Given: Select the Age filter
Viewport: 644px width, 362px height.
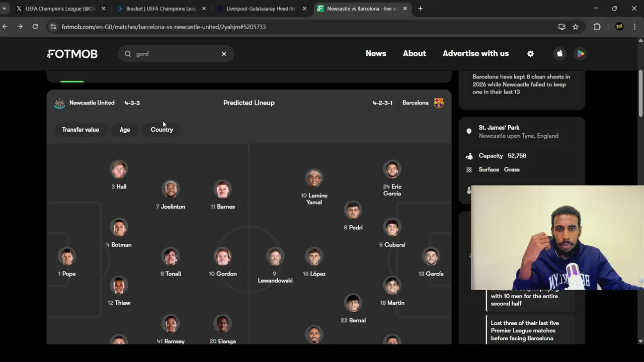Looking at the screenshot, I should tap(125, 130).
